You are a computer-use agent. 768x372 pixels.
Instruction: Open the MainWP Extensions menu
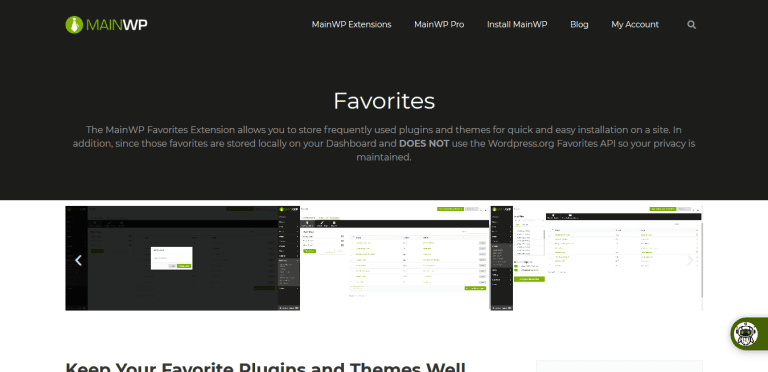(351, 24)
